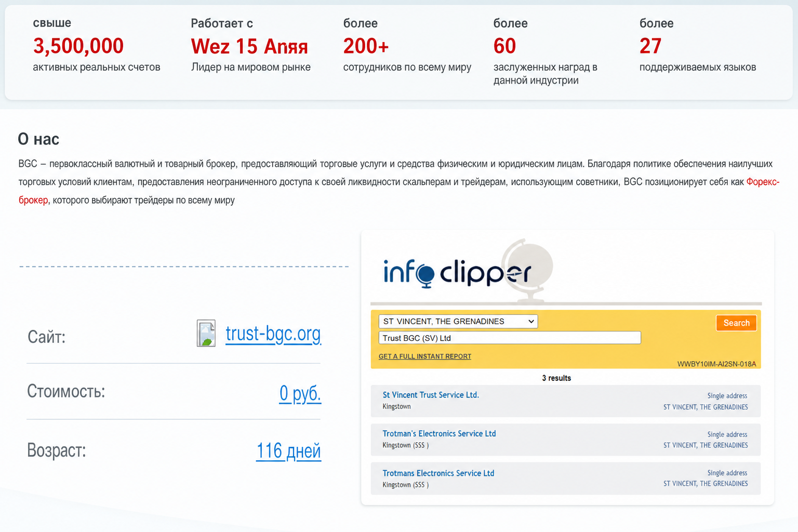
Task: Click the 3,500,000 active accounts figure
Action: click(x=78, y=46)
